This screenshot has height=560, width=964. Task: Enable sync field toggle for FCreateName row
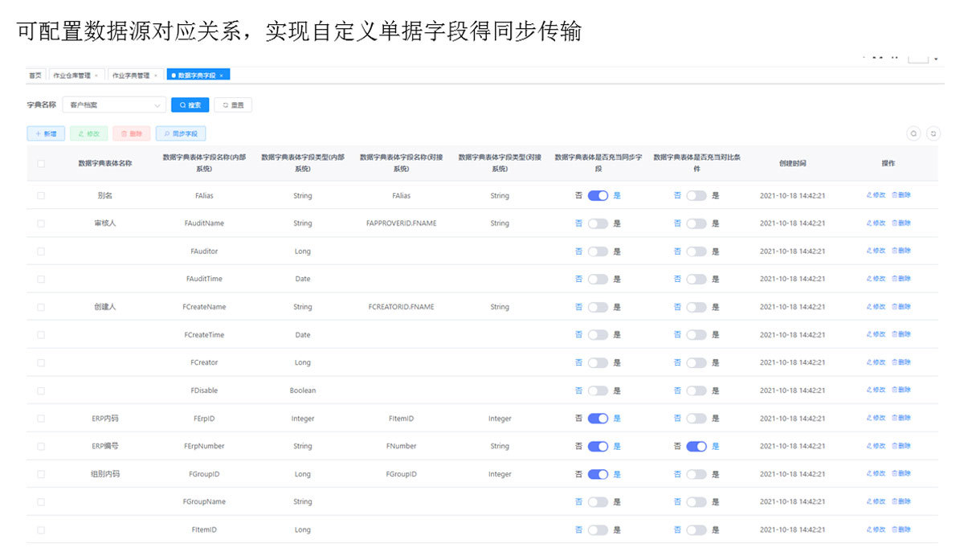pyautogui.click(x=598, y=307)
